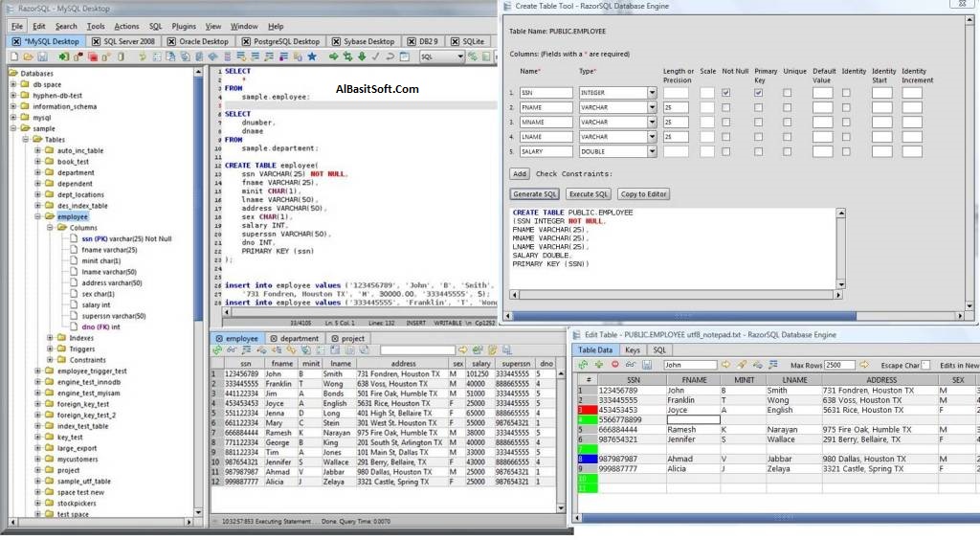Expand the db space database node
This screenshot has height=540, width=980.
(x=13, y=84)
